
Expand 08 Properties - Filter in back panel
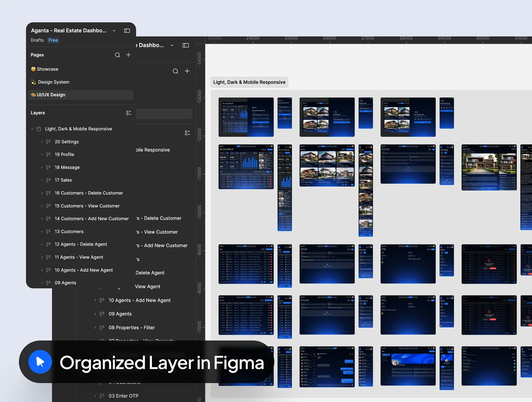point(95,328)
